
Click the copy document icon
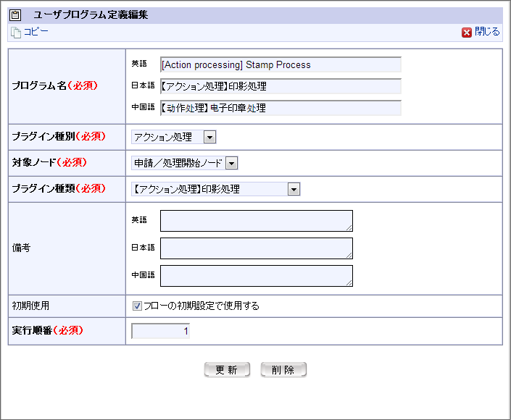click(x=16, y=33)
